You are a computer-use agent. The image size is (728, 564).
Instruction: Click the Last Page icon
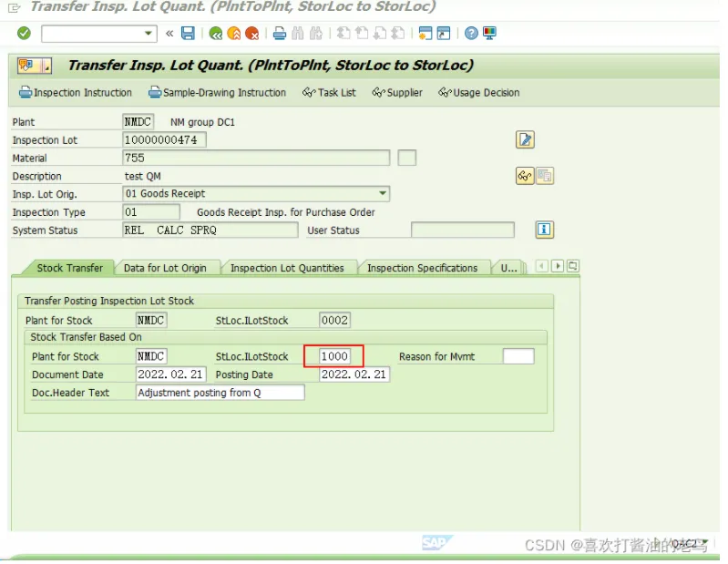tap(398, 34)
